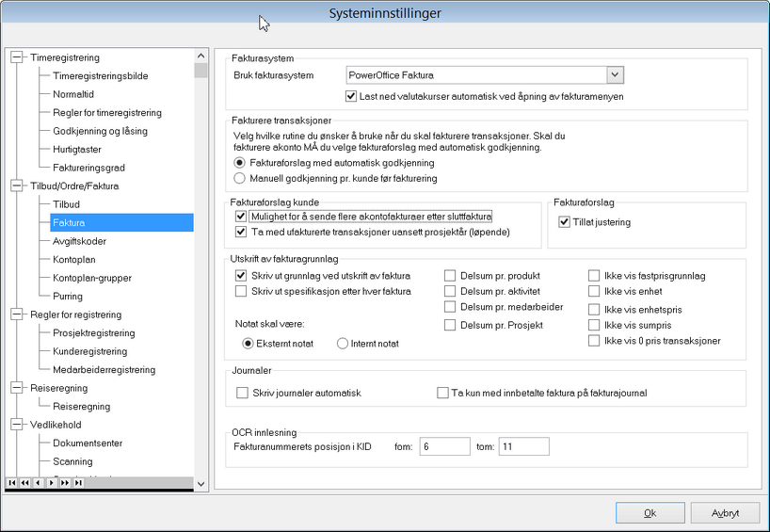Go to next record arrow
This screenshot has width=770, height=532.
click(x=52, y=483)
